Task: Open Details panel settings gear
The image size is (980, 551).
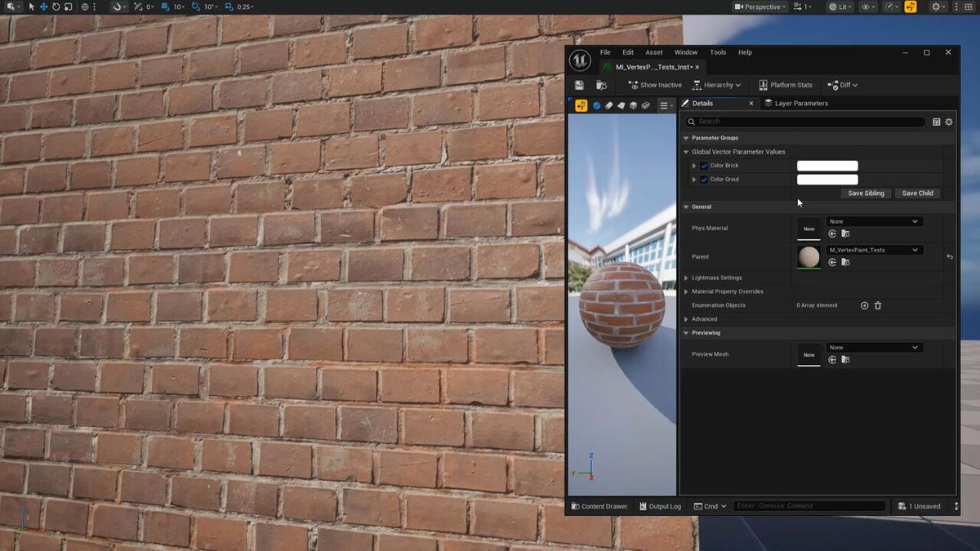Action: click(x=949, y=122)
